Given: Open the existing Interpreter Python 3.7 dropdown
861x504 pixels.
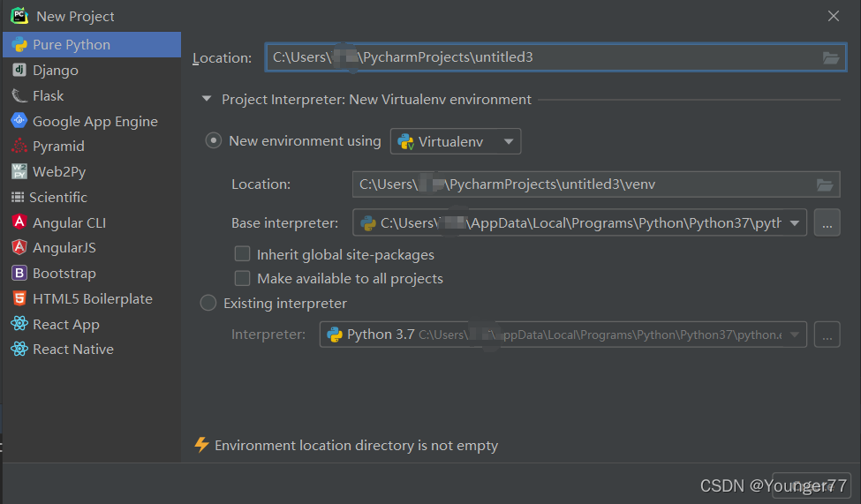Looking at the screenshot, I should pyautogui.click(x=563, y=335).
